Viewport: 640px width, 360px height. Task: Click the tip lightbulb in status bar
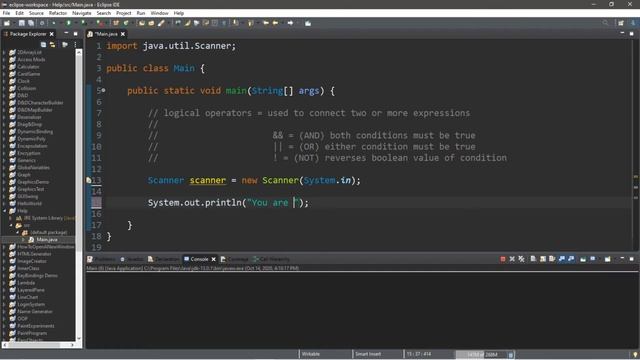click(x=635, y=355)
